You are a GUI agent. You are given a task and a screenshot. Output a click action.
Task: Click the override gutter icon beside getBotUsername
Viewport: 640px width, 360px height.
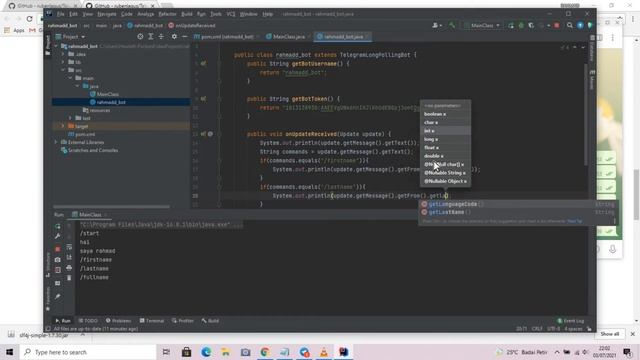click(203, 64)
